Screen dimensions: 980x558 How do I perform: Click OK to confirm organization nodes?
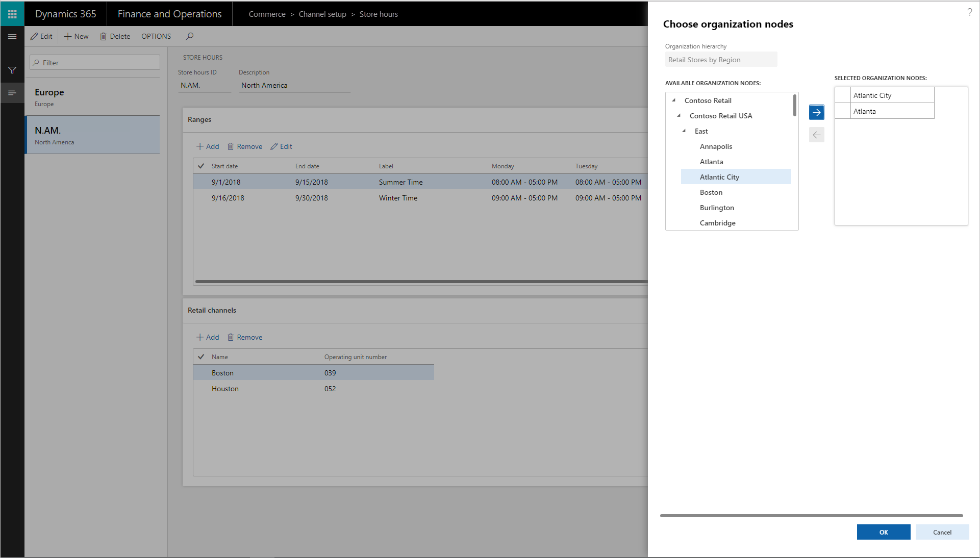883,532
